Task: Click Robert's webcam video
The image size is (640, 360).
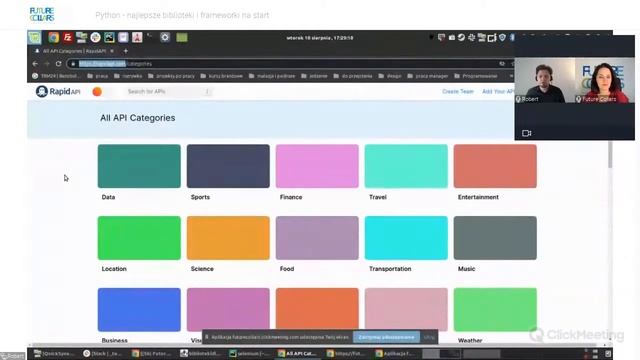Action: [x=545, y=80]
